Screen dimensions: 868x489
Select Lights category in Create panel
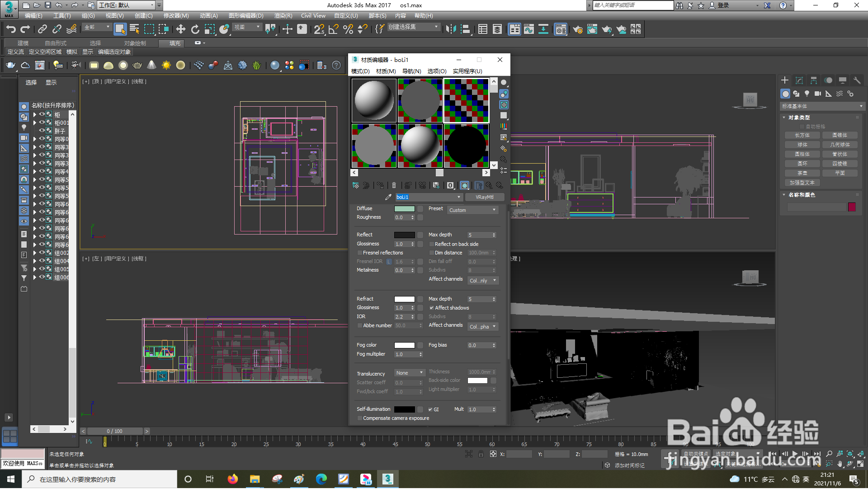coord(807,94)
